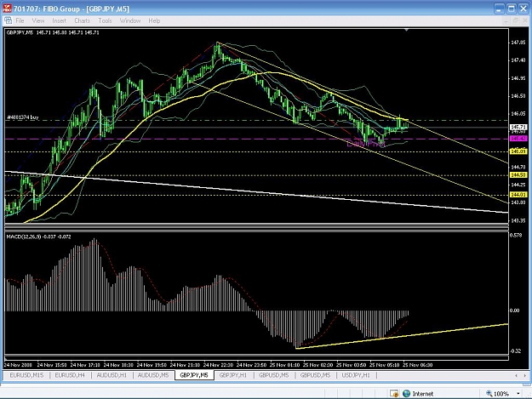Click the #4881374 buy order label

point(23,117)
